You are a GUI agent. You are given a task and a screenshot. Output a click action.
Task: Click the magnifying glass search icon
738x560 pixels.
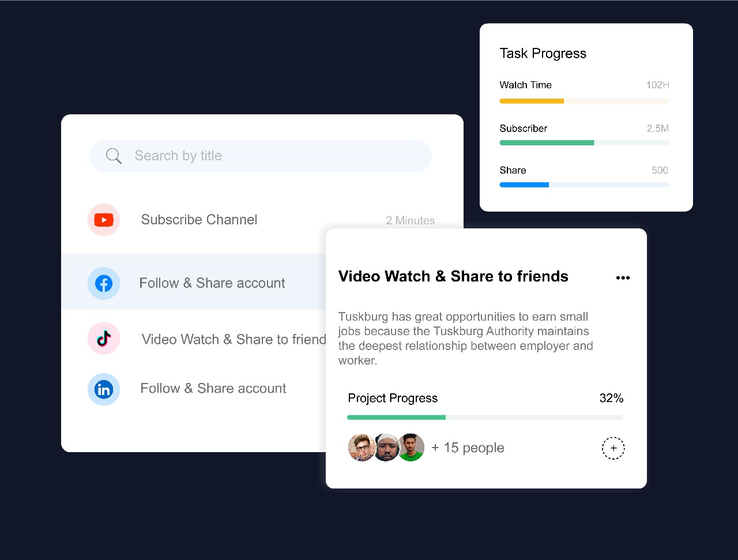coord(114,156)
